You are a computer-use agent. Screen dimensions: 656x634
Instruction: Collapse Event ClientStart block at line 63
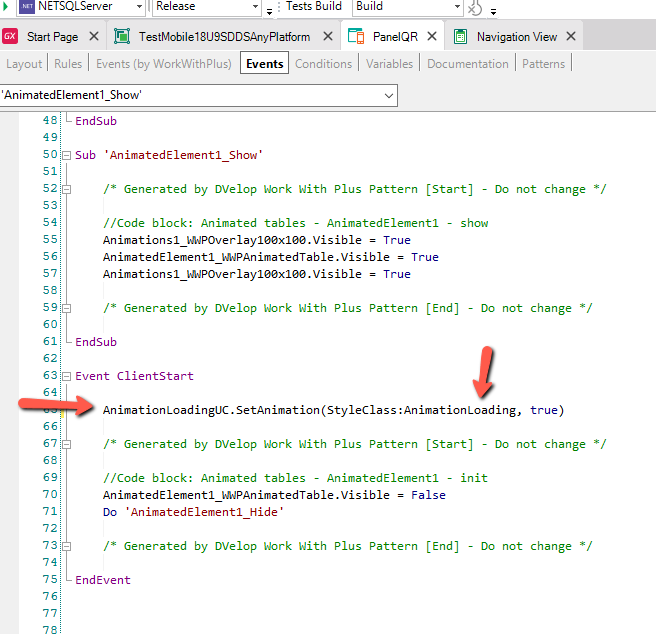[x=67, y=377]
